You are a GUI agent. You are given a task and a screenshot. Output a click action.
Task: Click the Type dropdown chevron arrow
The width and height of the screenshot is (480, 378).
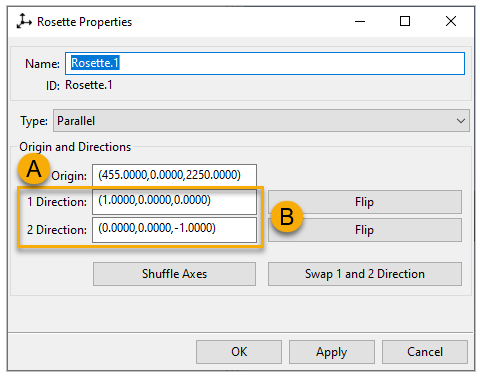(x=461, y=121)
